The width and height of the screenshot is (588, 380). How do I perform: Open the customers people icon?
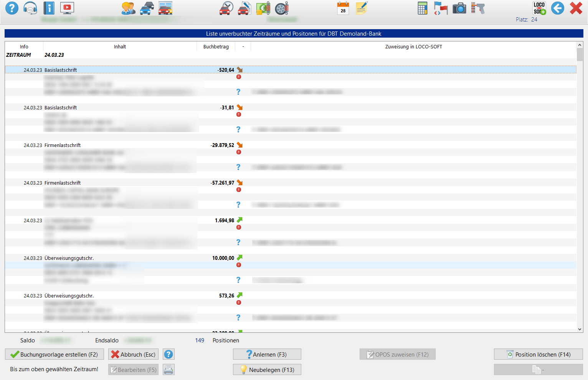click(128, 8)
